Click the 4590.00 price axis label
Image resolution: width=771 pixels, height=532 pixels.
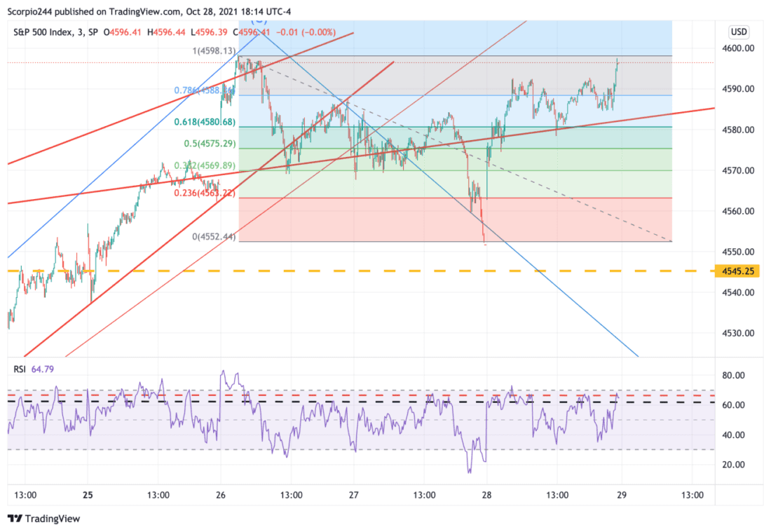tap(738, 89)
